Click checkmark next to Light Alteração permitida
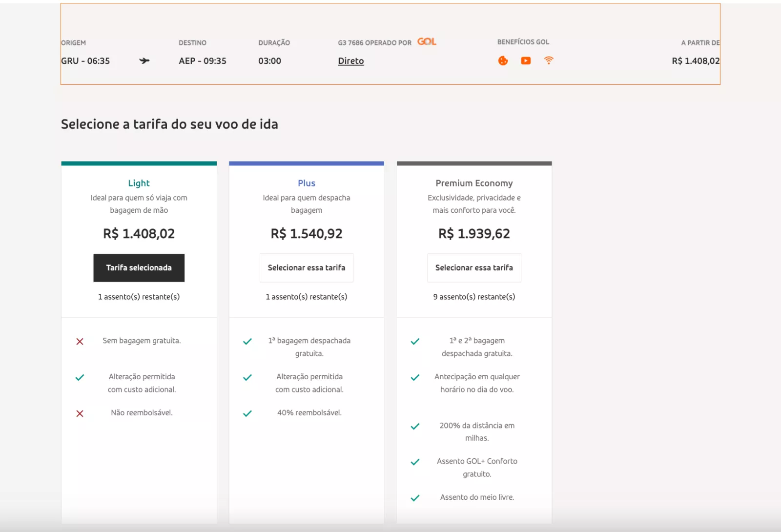 click(80, 377)
